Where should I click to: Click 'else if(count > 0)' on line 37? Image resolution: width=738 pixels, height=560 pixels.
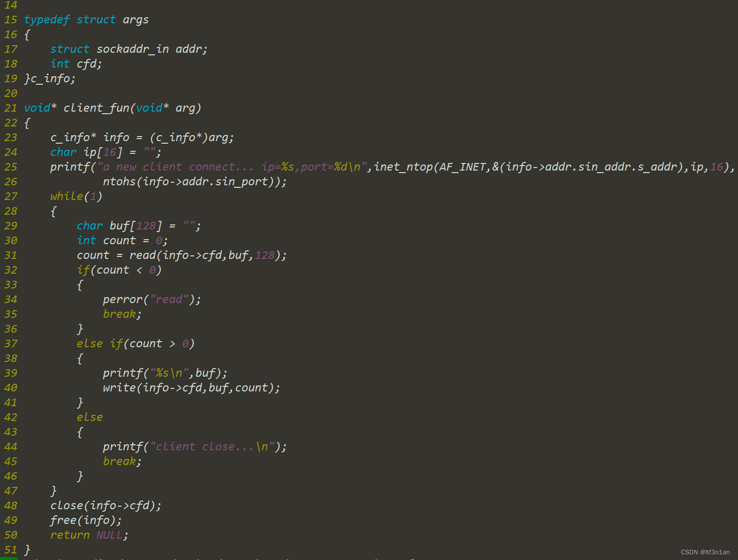click(136, 344)
